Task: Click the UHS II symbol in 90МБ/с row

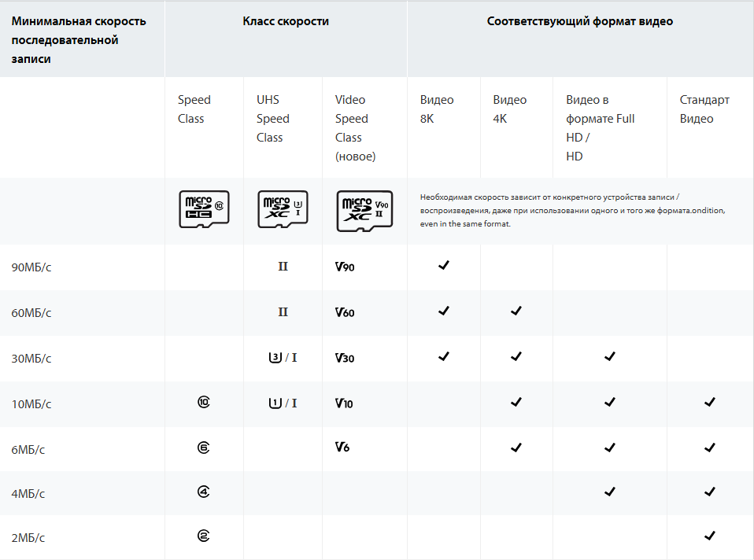Action: click(283, 267)
